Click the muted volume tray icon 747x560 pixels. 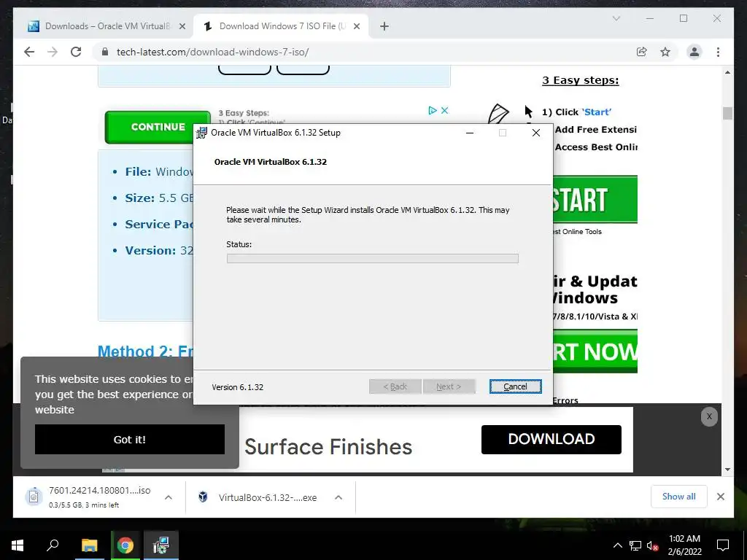coord(653,545)
